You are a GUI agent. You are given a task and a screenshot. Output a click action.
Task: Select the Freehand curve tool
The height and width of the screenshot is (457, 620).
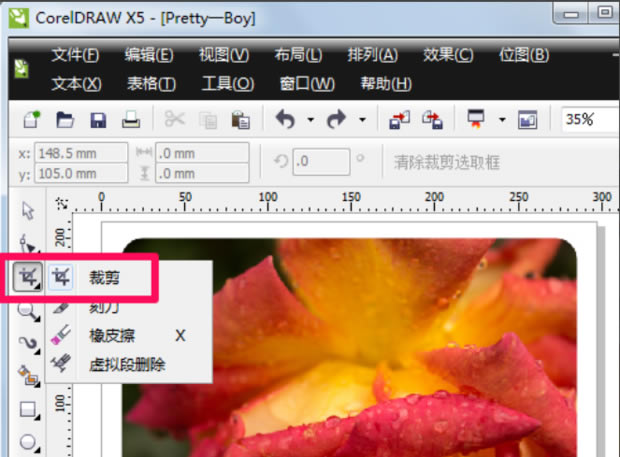28,344
